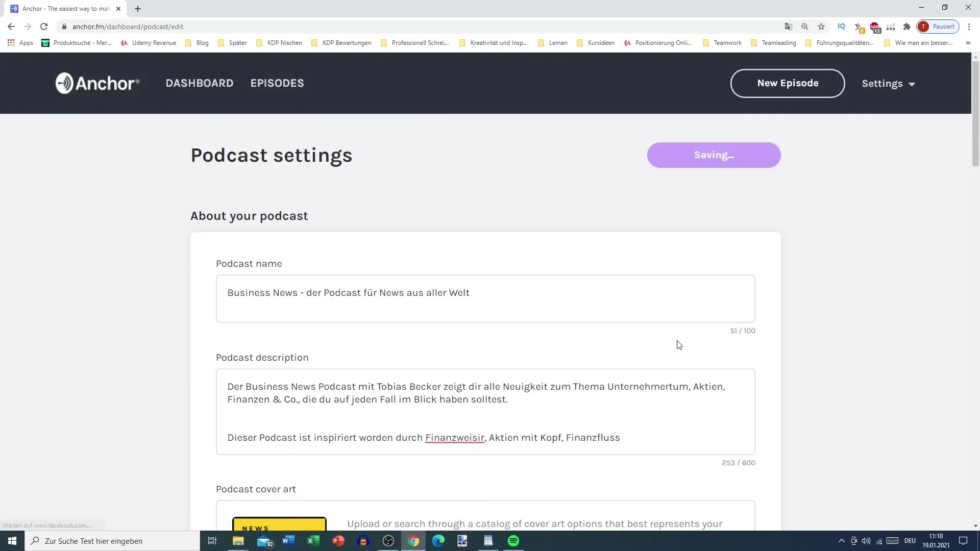The image size is (980, 551).
Task: Open the volume control in the tray
Action: 866,541
